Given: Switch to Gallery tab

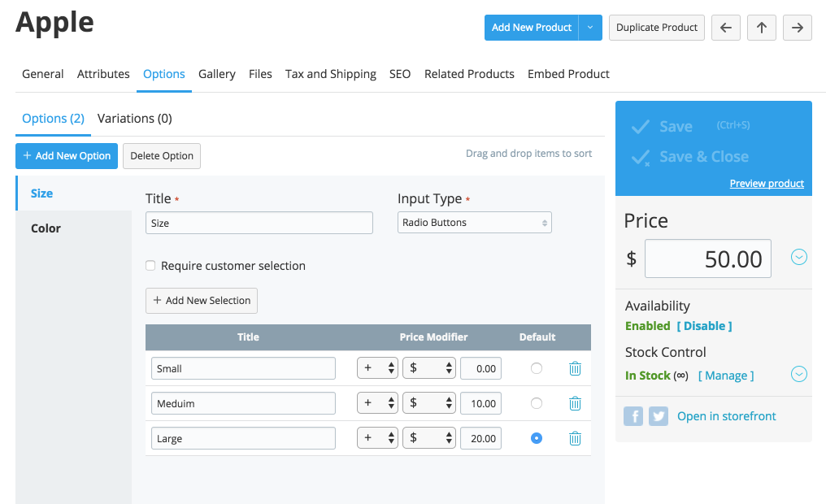Looking at the screenshot, I should (x=216, y=74).
